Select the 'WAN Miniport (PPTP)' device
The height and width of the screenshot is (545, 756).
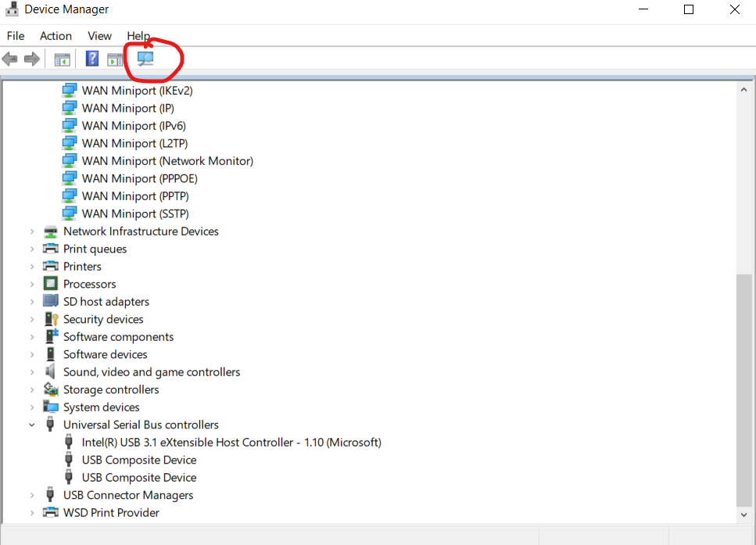(x=135, y=196)
